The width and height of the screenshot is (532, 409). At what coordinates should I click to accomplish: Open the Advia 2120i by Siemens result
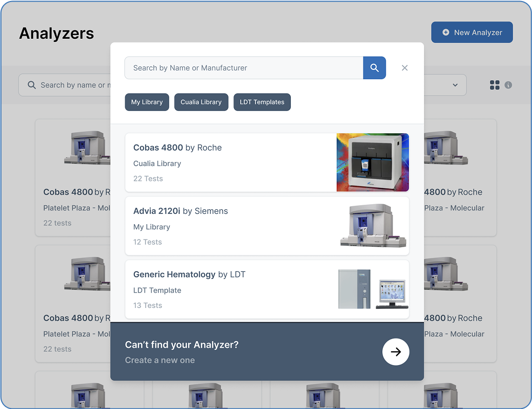[x=267, y=226]
